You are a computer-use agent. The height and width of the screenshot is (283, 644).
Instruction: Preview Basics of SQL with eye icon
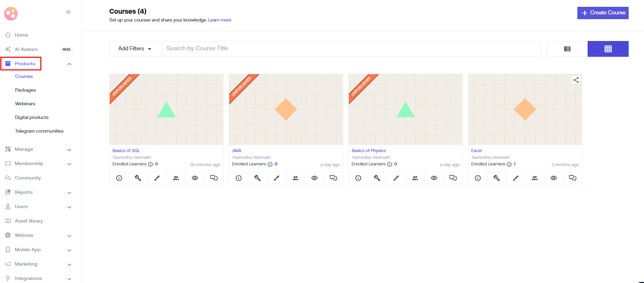tap(195, 178)
